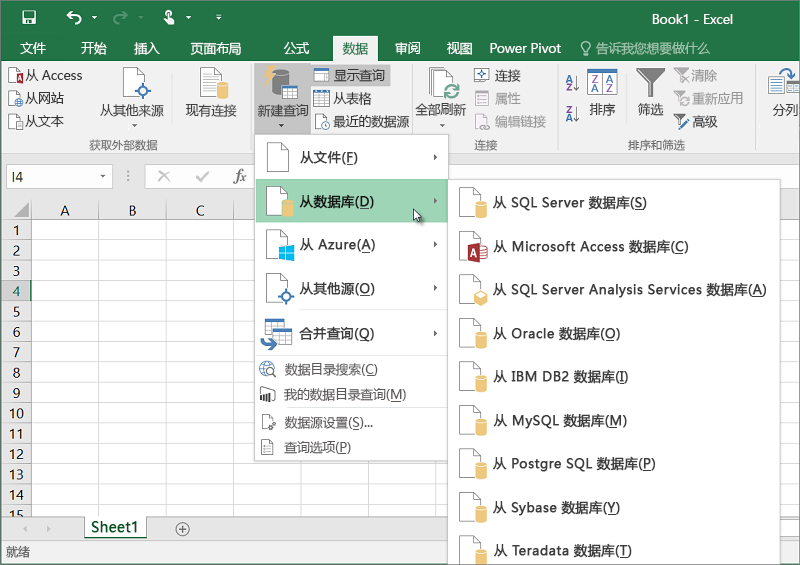Open the Sort (排序) dialog icon
This screenshot has width=800, height=565.
(602, 83)
